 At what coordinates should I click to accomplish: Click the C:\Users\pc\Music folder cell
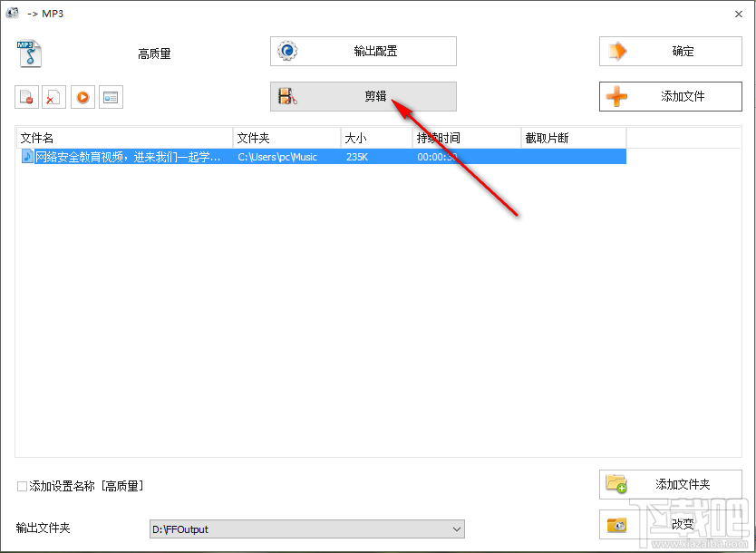click(277, 157)
